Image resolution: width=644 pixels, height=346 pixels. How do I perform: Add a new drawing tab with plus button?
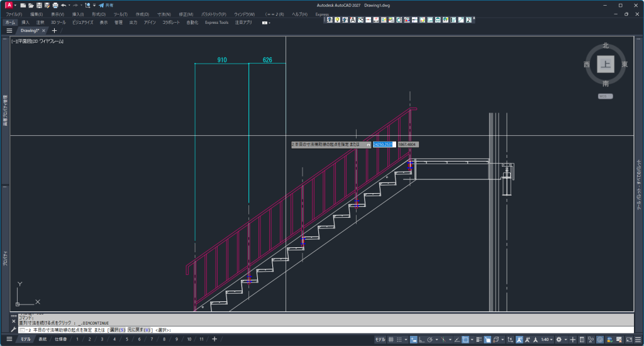[54, 30]
